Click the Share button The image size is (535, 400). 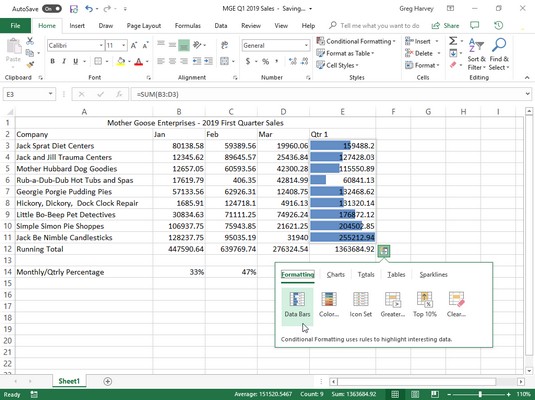point(445,26)
